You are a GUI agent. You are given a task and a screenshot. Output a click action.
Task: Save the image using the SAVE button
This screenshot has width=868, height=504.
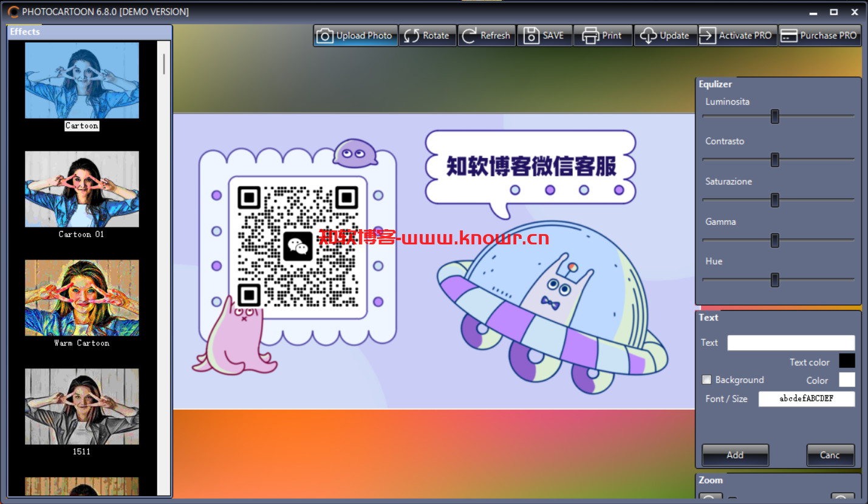[544, 35]
